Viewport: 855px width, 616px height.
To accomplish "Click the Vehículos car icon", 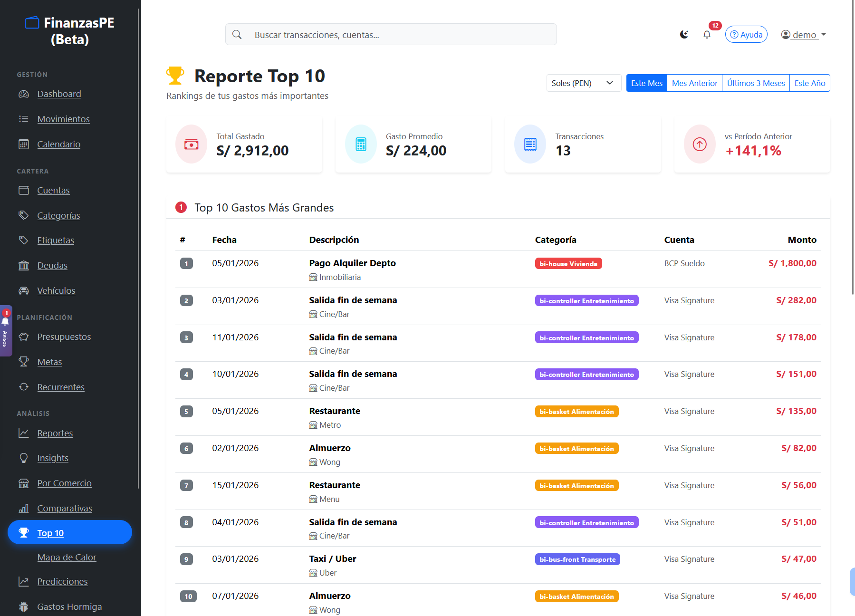I will coord(24,290).
